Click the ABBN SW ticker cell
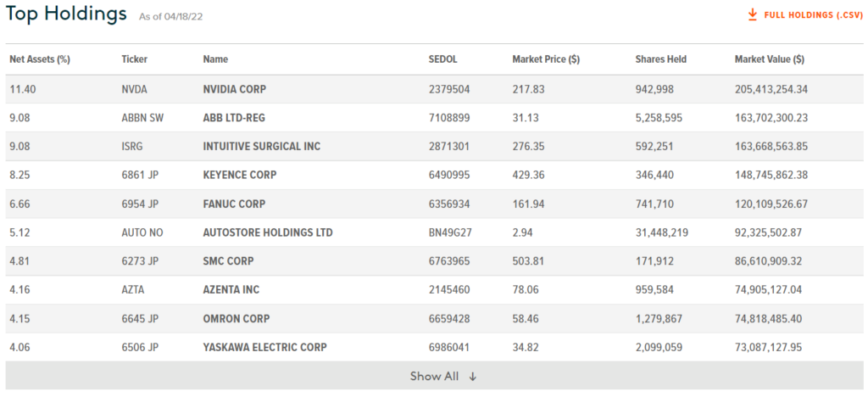Screen dimensions: 868x397 click(x=142, y=118)
